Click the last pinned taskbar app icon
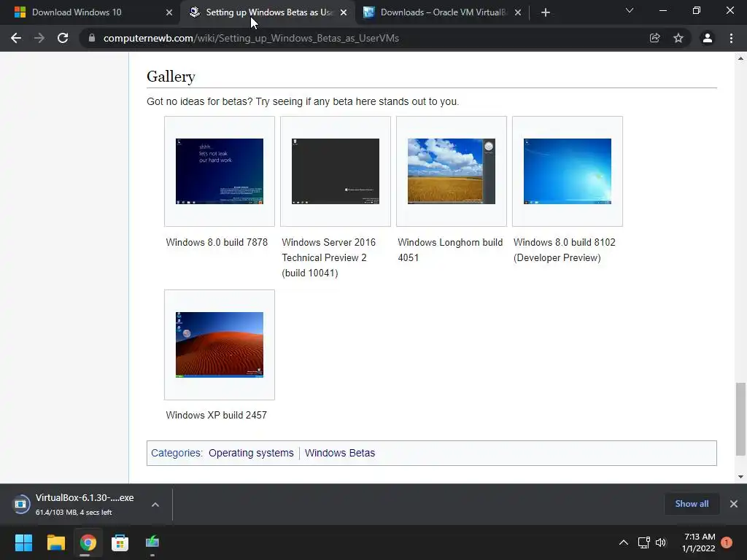747x560 pixels. coord(152,542)
